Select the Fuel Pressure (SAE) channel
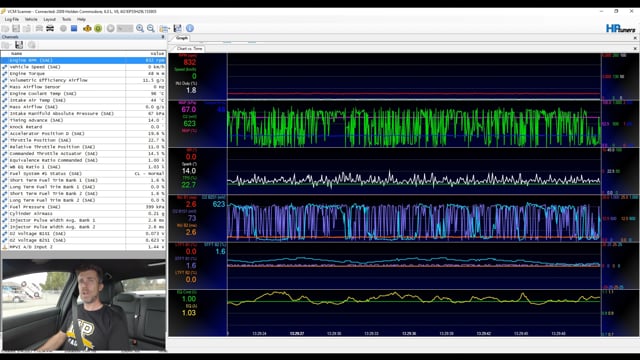Viewport: 640px width, 360px height. (x=83, y=207)
